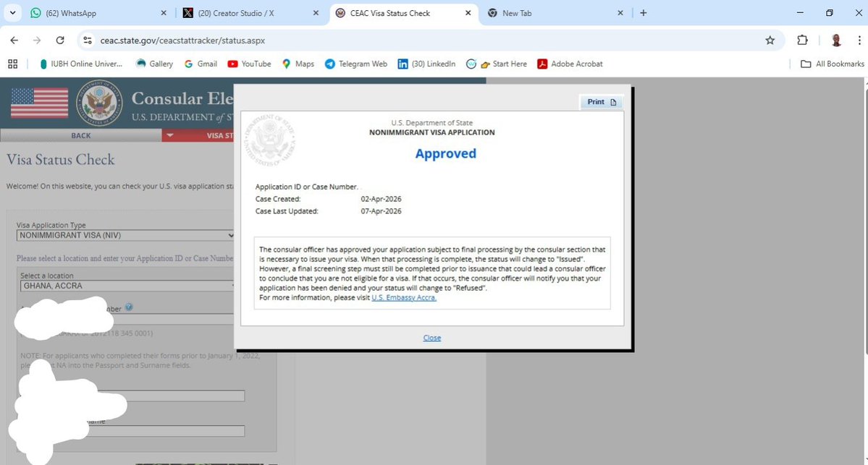Bookmark this page with the star
The width and height of the screenshot is (868, 465).
770,40
